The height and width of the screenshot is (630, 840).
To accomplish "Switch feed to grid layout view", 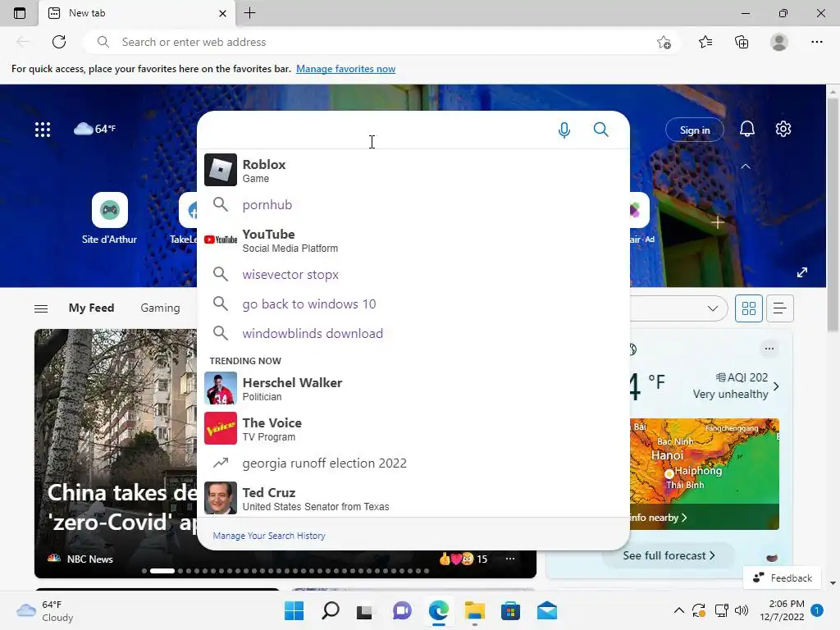I will coord(748,308).
